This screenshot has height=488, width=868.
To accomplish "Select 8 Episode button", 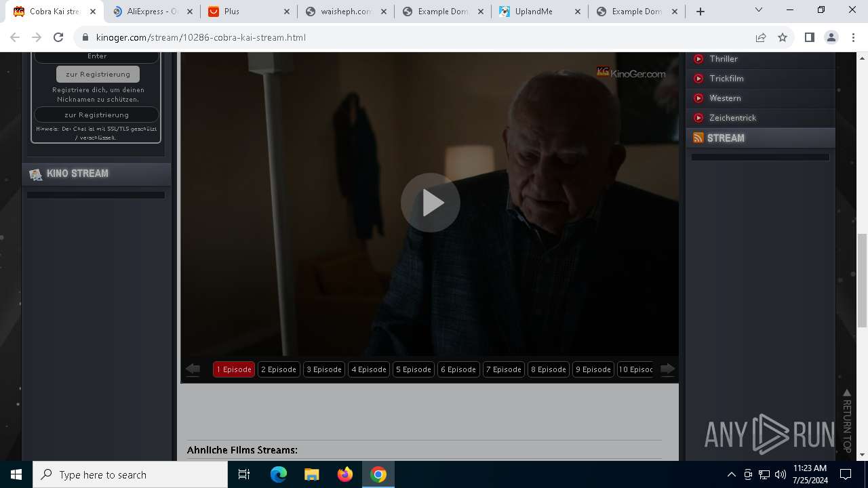I will coord(549,369).
